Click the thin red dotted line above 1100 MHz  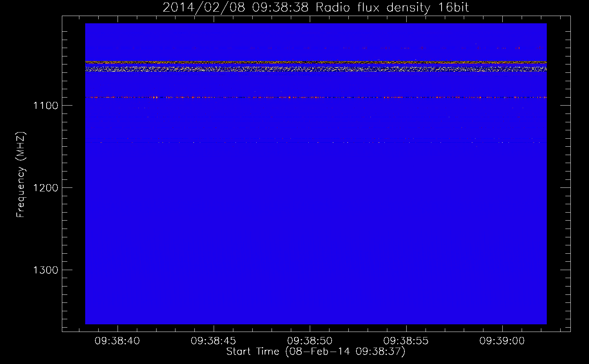[316, 97]
